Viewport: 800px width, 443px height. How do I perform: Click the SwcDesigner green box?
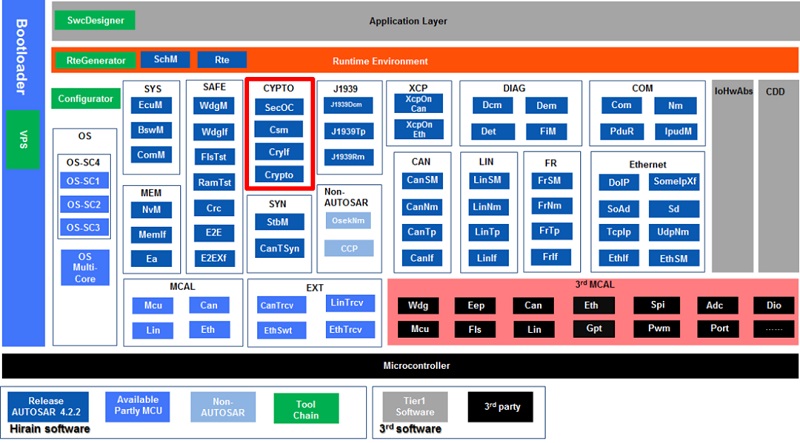pyautogui.click(x=95, y=20)
